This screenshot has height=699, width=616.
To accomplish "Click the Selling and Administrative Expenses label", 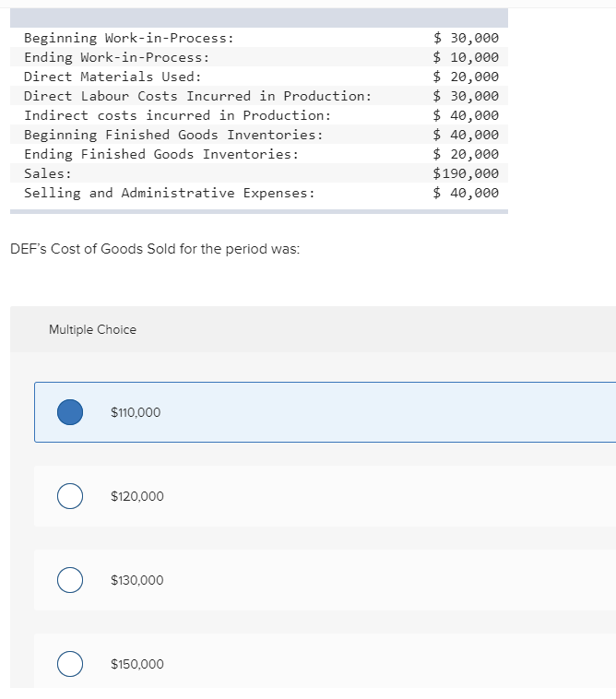I will (169, 193).
